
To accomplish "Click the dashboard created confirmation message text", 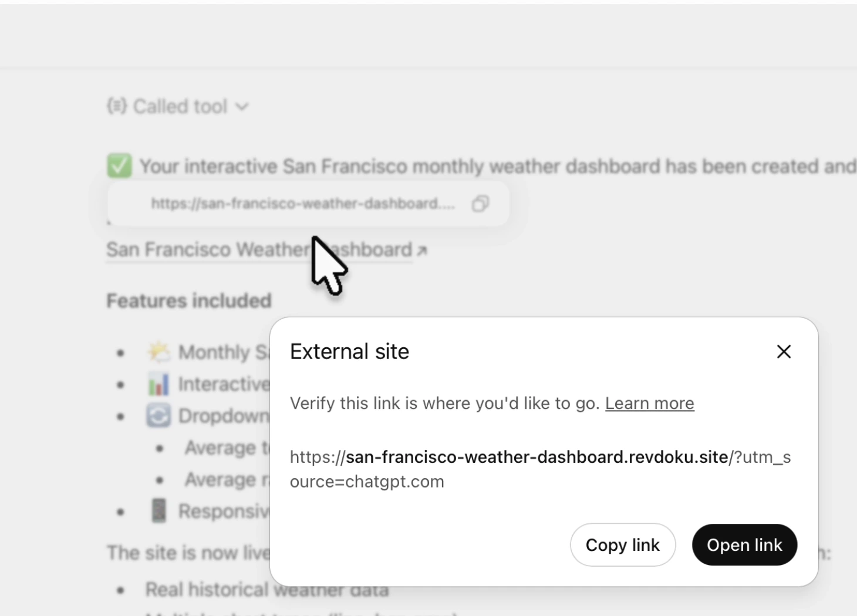I will pyautogui.click(x=498, y=167).
